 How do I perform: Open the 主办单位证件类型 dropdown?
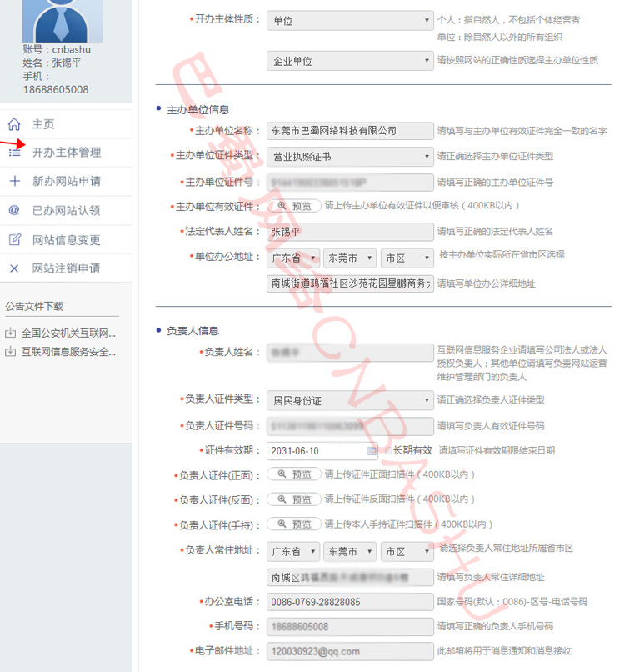(x=349, y=157)
